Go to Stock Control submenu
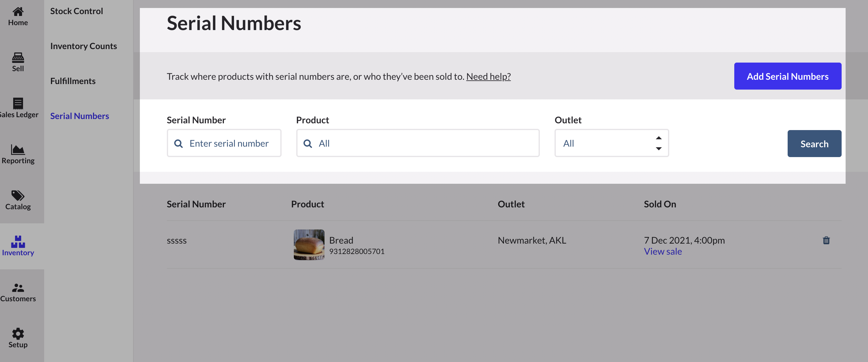Screen dimensions: 868x362 [76, 11]
